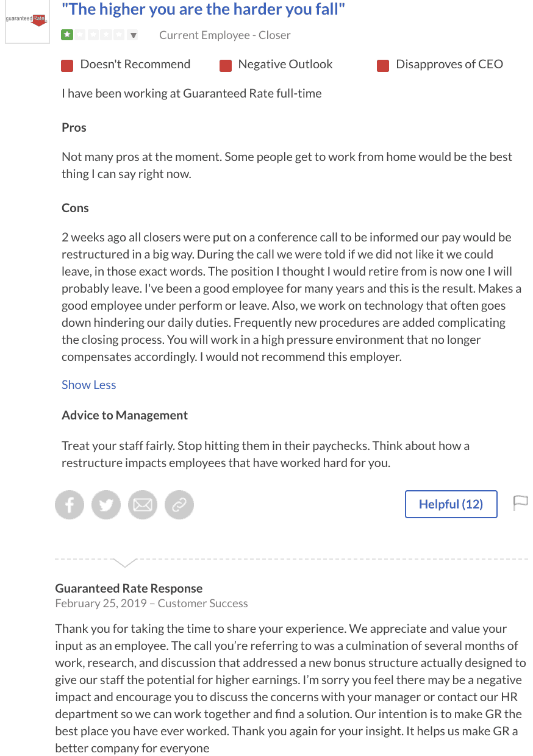Select the Guaranteed Rate Response heading

[x=129, y=588]
